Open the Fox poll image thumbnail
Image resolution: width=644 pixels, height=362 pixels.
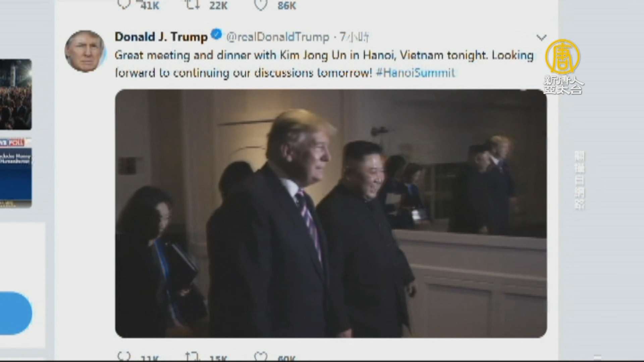16,173
